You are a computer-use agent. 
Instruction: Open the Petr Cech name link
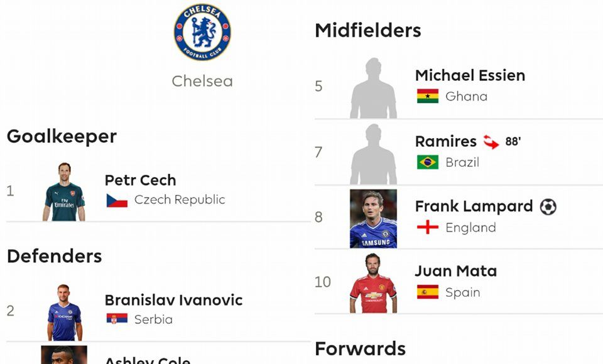pos(140,180)
